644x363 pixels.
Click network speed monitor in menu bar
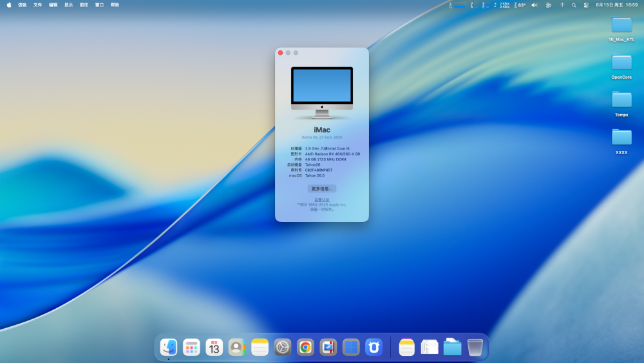(502, 5)
